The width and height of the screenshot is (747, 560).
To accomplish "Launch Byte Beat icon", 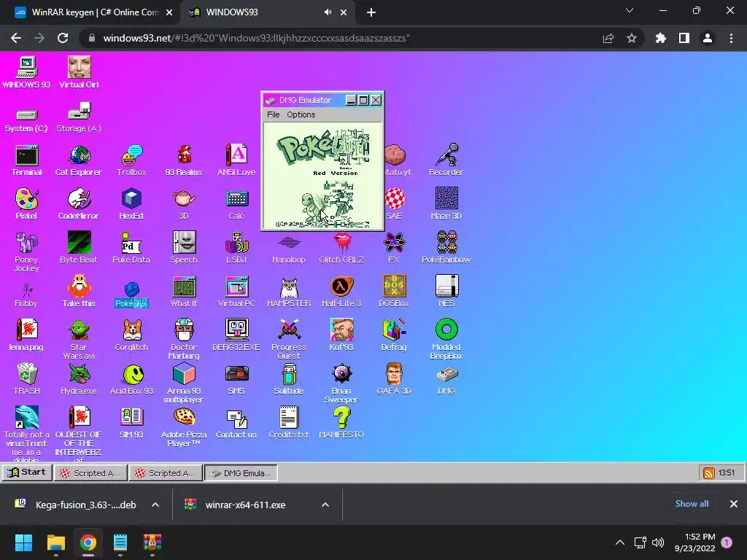I will tap(79, 248).
